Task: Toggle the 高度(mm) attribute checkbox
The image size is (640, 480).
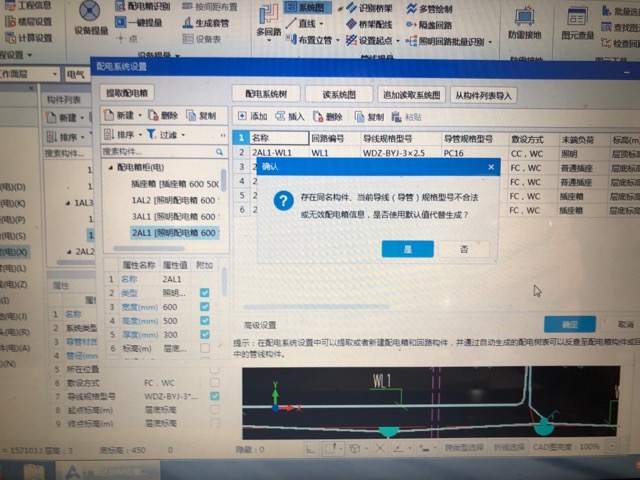Action: point(205,321)
